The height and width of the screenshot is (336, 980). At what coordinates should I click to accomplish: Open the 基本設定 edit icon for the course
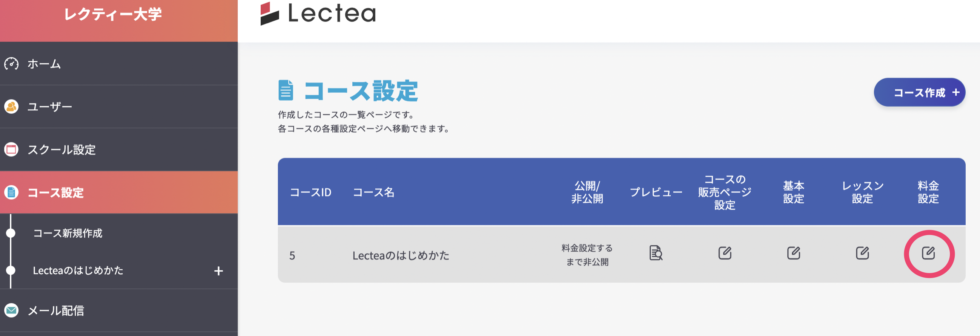coord(794,253)
